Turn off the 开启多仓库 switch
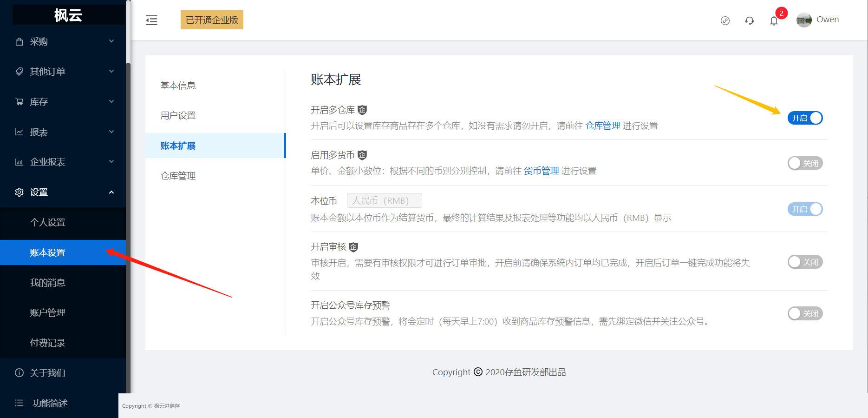868x418 pixels. pyautogui.click(x=805, y=118)
